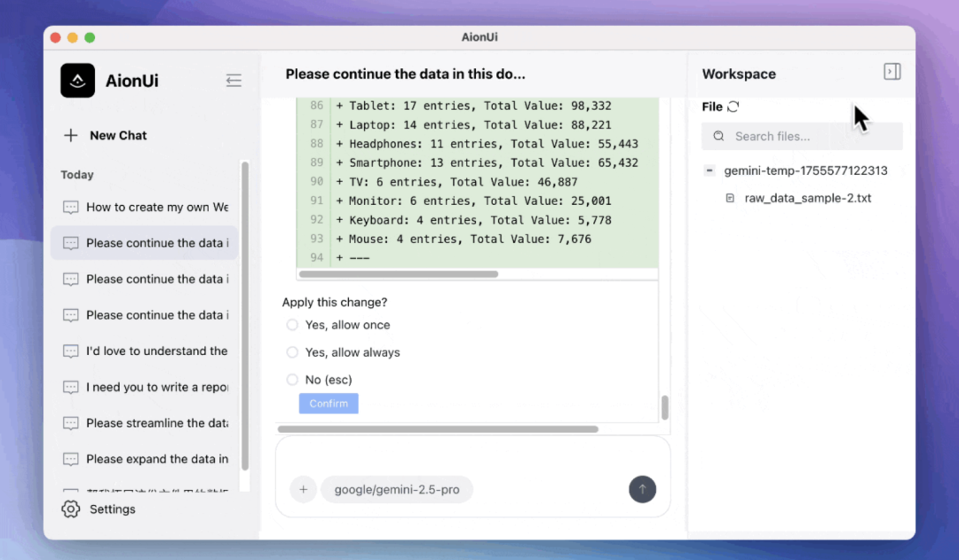Open the google/gemini-2.5-pro model selector
The image size is (959, 560).
[397, 489]
